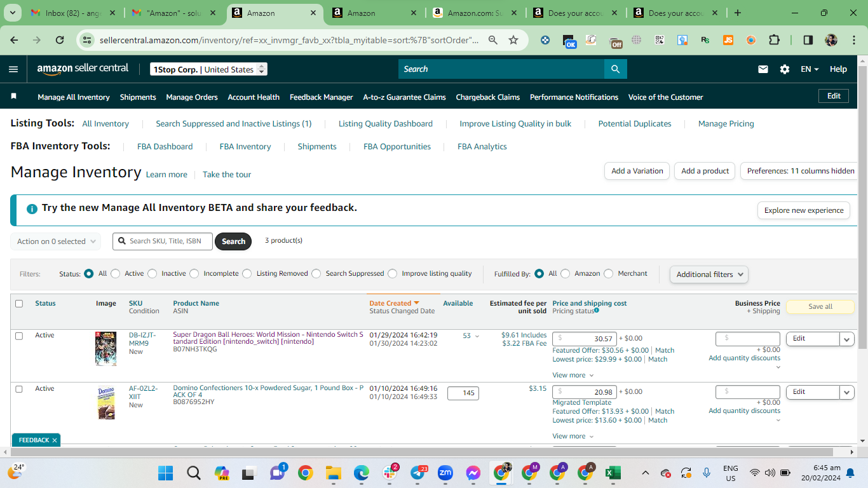The image size is (868, 488).
Task: Open Windows Search from the taskbar
Action: [x=194, y=473]
